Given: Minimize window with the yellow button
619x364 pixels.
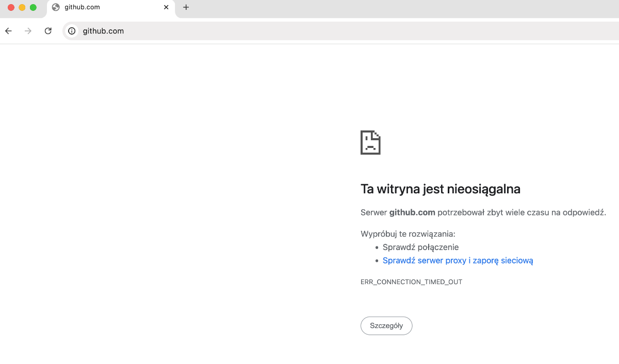Looking at the screenshot, I should coord(22,7).
